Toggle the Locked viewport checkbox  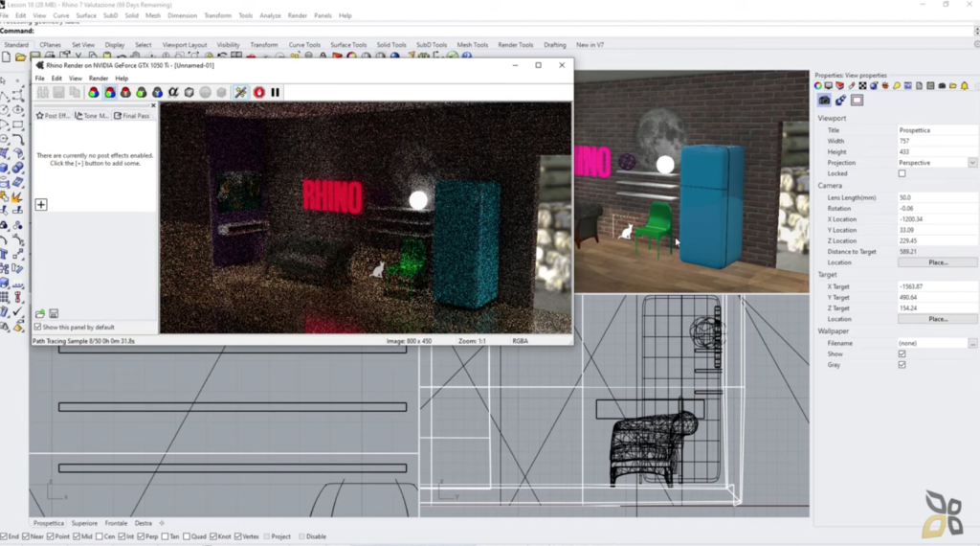click(902, 174)
